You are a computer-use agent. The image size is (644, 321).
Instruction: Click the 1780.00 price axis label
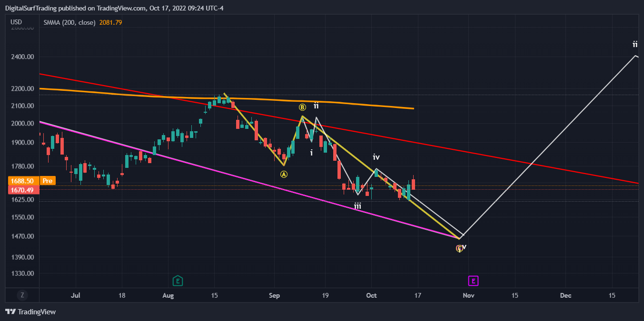tap(23, 166)
